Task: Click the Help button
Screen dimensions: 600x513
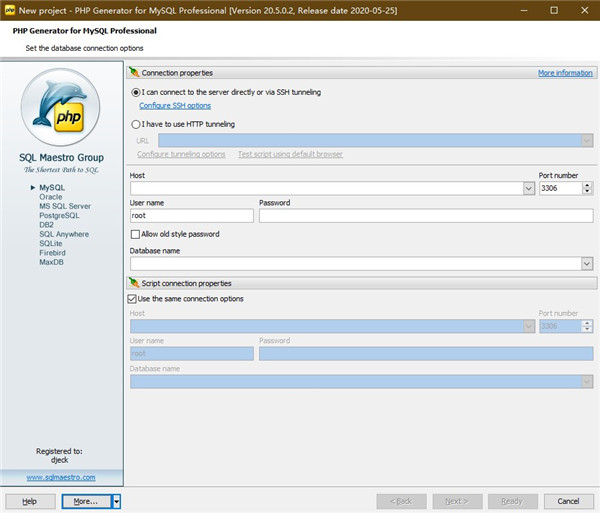Action: coord(30,501)
